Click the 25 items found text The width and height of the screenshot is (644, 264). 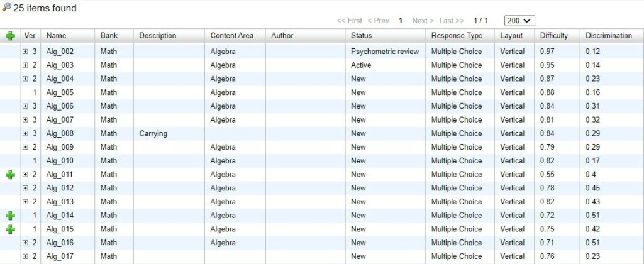tap(45, 8)
